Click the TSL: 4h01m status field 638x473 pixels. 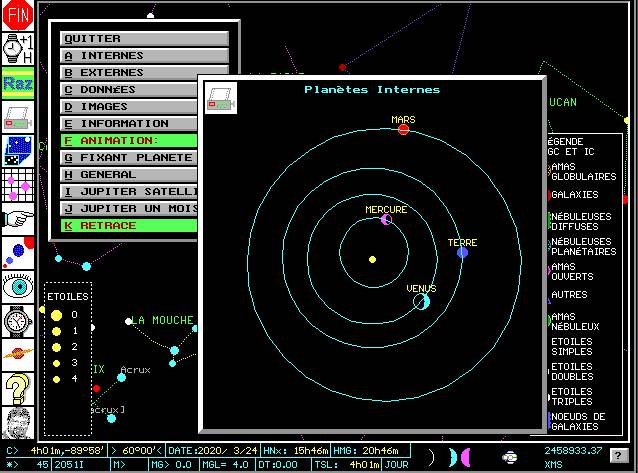347,464
